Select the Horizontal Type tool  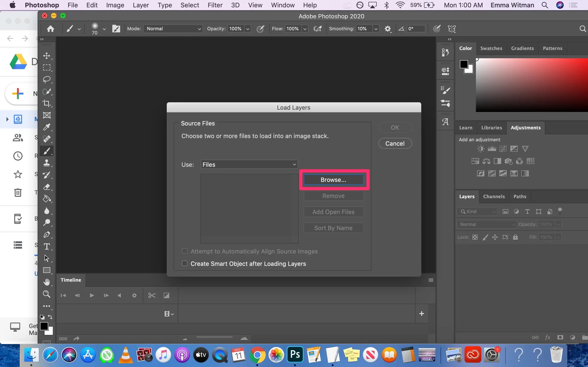[x=47, y=247]
